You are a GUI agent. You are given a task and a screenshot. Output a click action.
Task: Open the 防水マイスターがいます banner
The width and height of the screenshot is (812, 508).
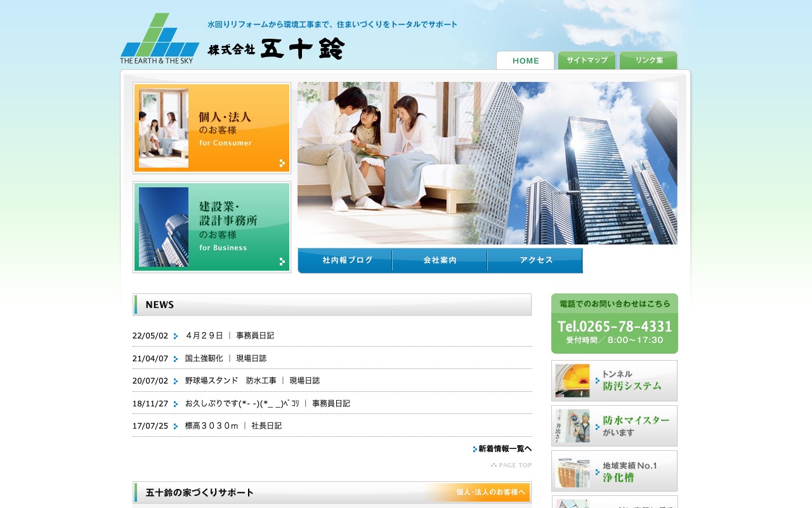(615, 426)
